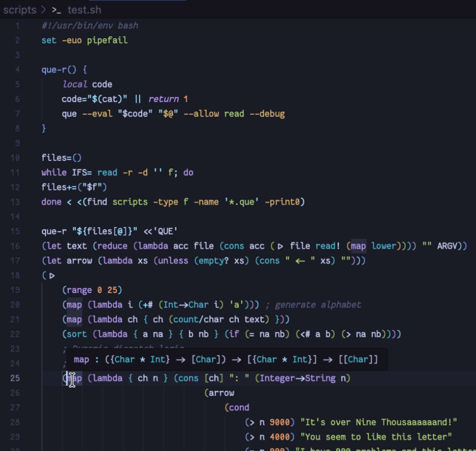
Task: Click the string "You seem to like this letter"
Action: pos(376,437)
